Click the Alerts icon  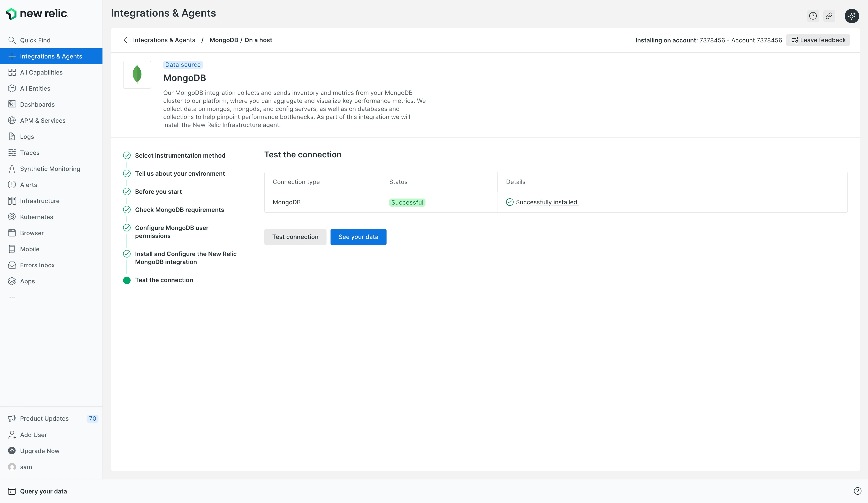click(x=12, y=185)
